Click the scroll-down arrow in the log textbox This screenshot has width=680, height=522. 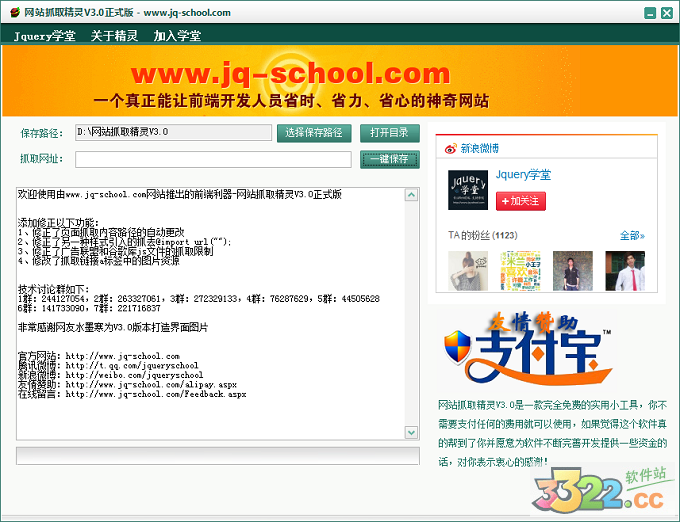(x=411, y=432)
